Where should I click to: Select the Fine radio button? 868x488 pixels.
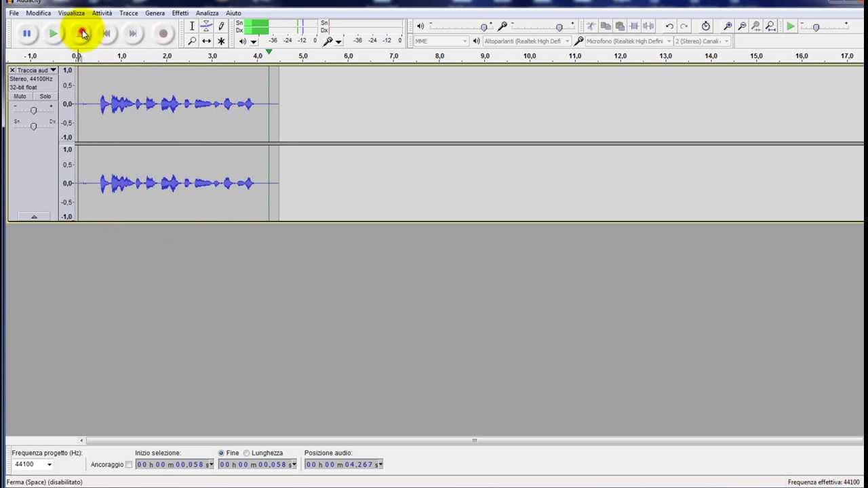coord(221,453)
